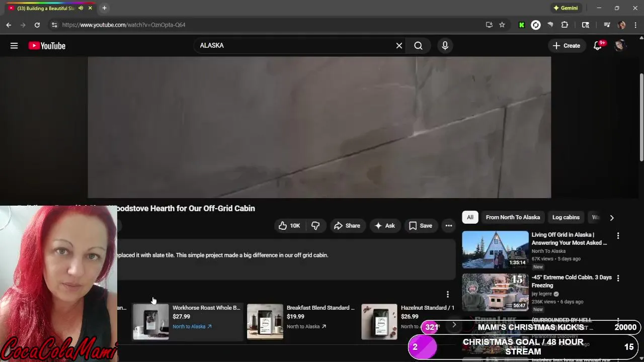
Task: Open the YouTube account avatar menu
Action: click(620, 46)
